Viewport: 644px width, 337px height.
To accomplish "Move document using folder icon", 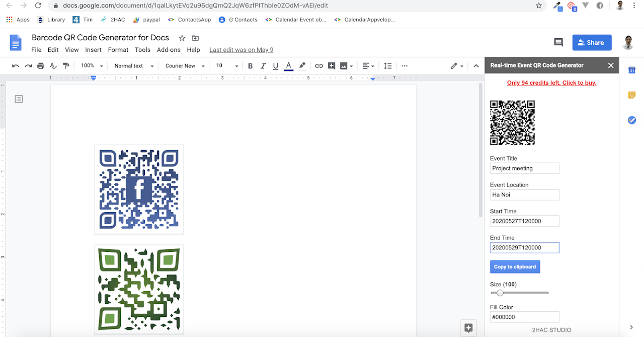I will [x=195, y=38].
